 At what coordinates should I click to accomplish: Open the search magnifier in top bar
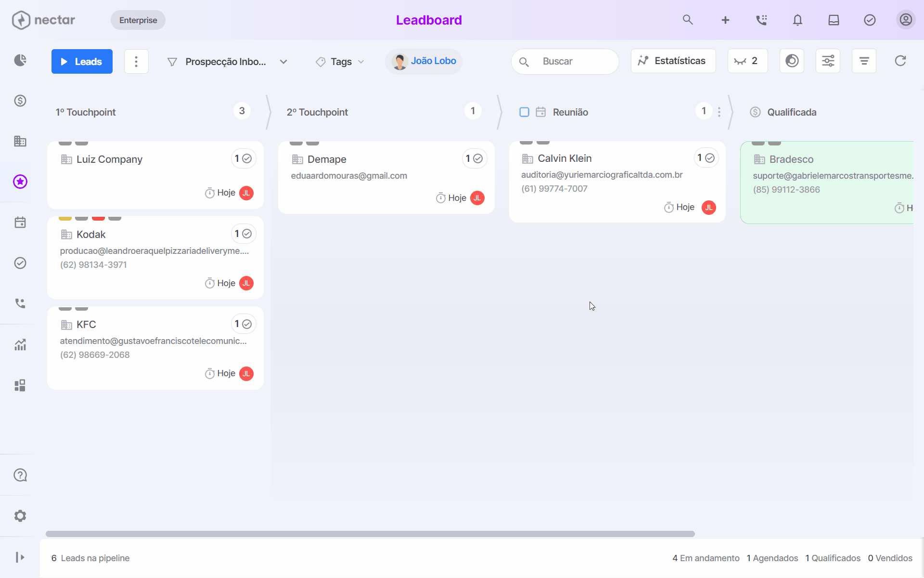[x=688, y=20]
